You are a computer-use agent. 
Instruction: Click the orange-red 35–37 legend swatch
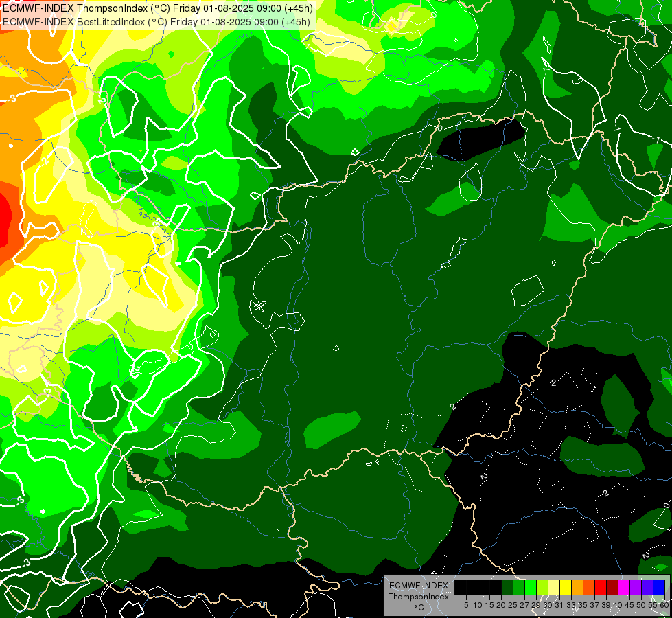589,587
